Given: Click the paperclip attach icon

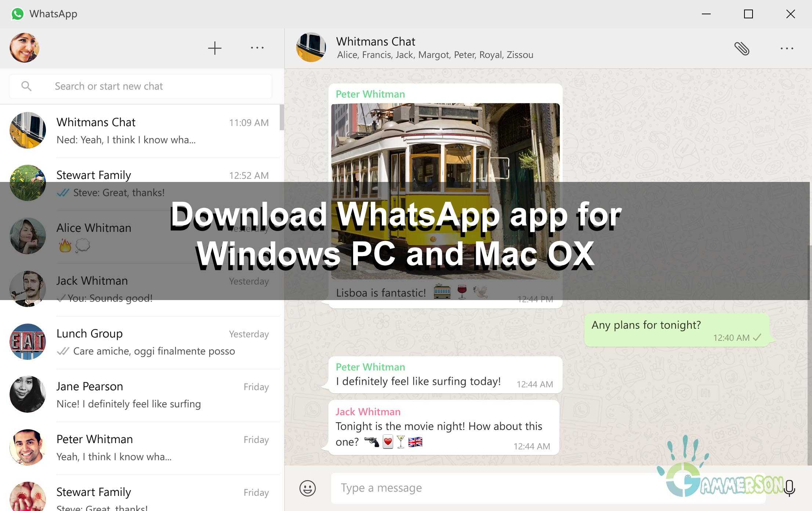Looking at the screenshot, I should [741, 48].
